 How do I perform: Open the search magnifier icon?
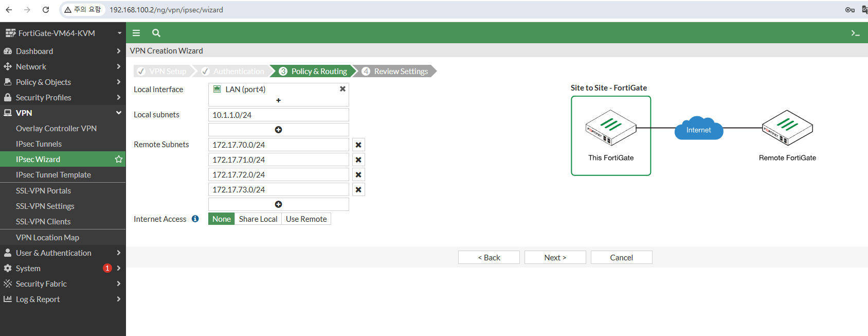[x=156, y=33]
